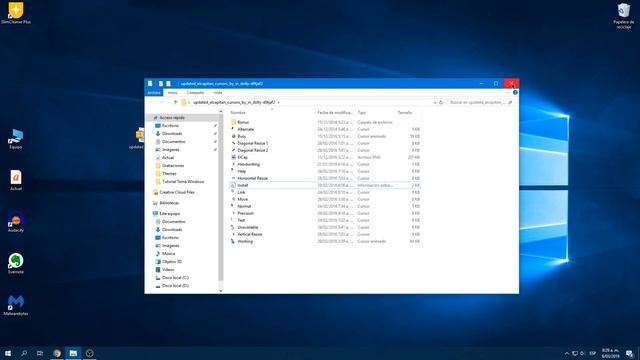The width and height of the screenshot is (640, 360).
Task: Select Este equipo in the sidebar
Action: [x=169, y=213]
